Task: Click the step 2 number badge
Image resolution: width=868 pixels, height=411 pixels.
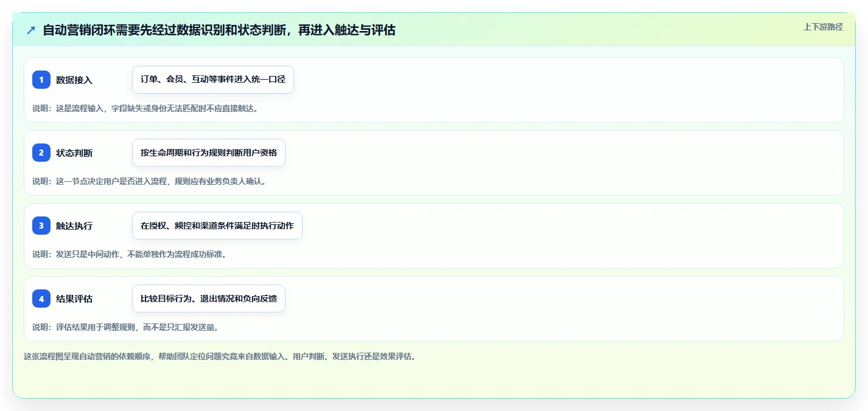Action: point(41,153)
